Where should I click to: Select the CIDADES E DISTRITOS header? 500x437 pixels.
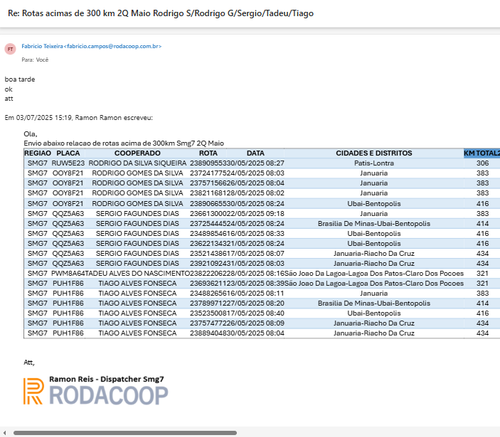pyautogui.click(x=374, y=153)
